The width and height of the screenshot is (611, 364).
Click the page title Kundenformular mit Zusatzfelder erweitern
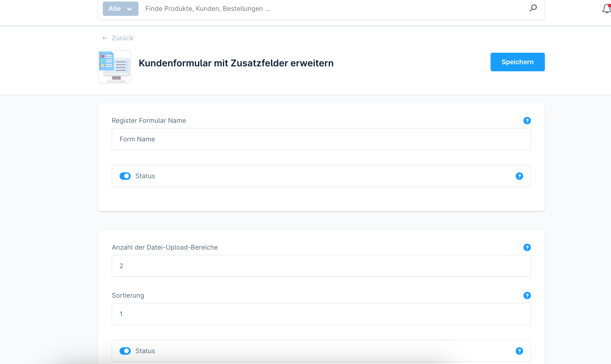[236, 63]
